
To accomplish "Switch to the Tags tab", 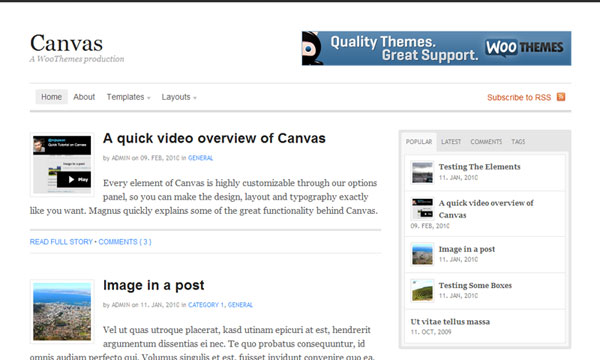I will (518, 142).
